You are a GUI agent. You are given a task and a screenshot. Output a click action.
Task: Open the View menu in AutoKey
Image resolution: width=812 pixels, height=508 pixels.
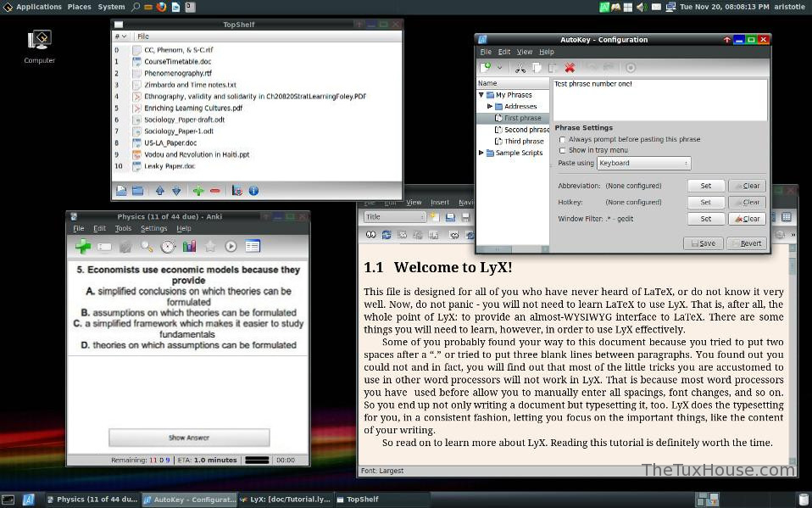[x=525, y=52]
